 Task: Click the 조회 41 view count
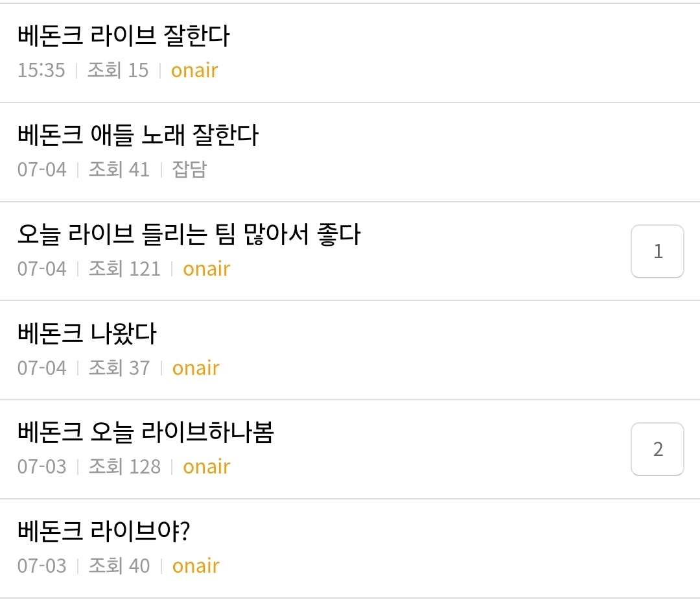(x=119, y=170)
